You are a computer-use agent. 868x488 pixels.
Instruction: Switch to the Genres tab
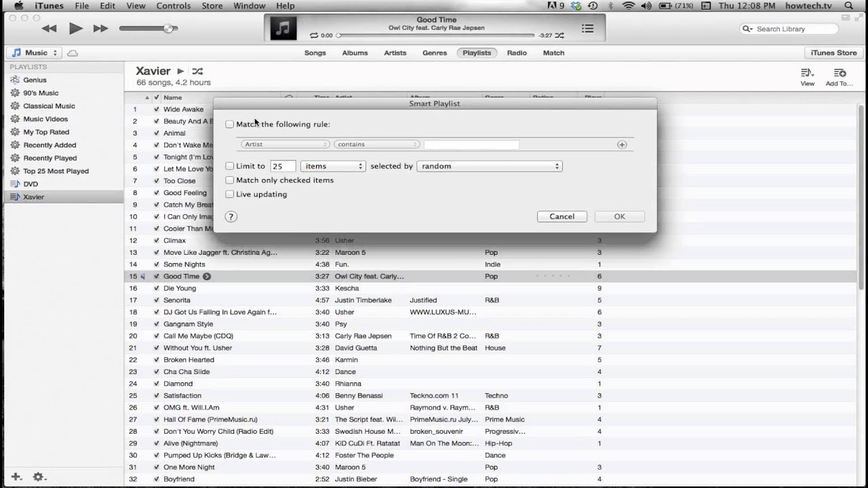435,53
